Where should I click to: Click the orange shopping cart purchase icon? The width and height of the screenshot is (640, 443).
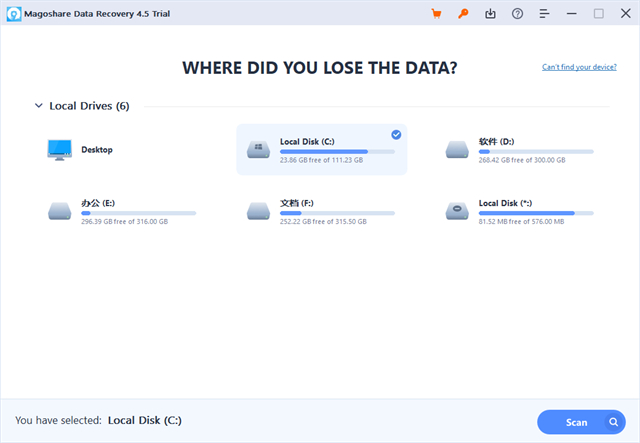click(436, 14)
